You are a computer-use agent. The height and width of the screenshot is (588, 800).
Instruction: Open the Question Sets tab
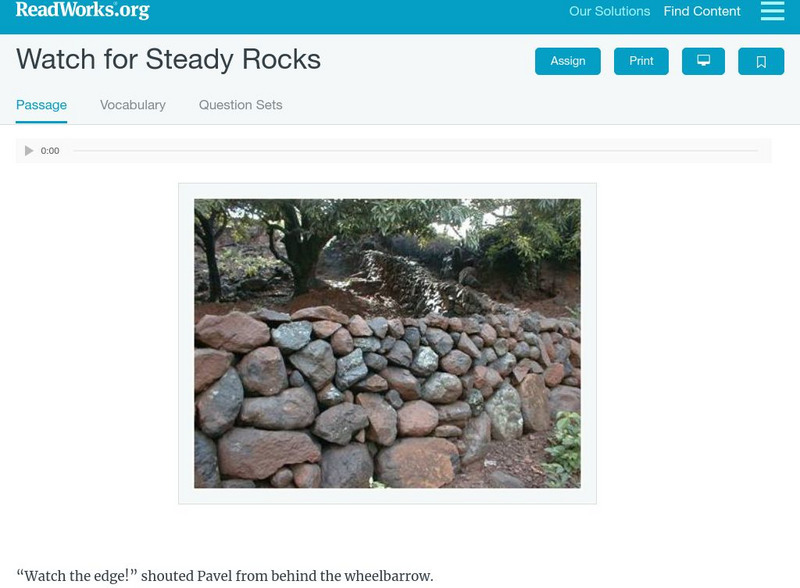240,105
